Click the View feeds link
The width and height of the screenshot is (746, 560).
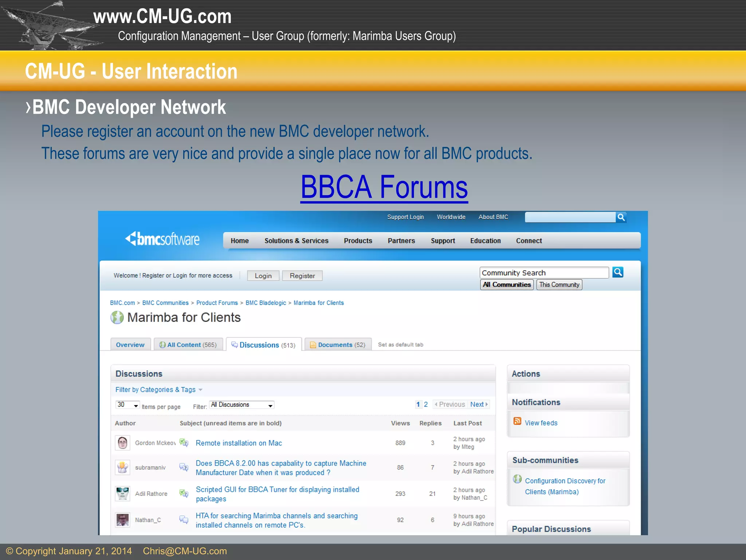pos(541,423)
